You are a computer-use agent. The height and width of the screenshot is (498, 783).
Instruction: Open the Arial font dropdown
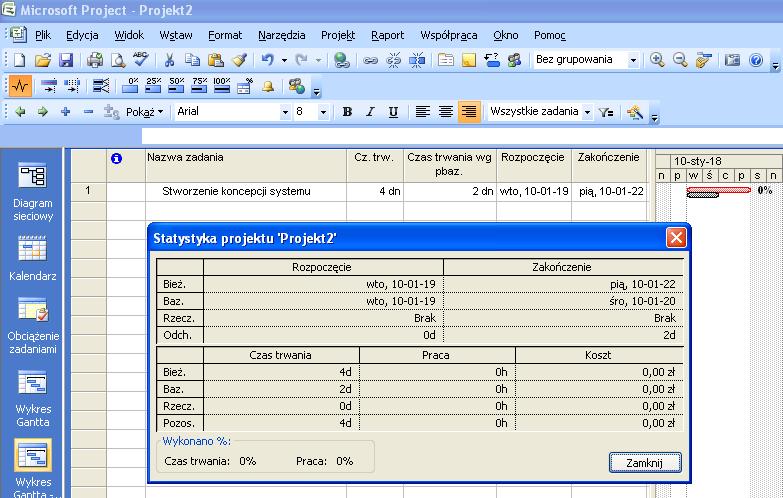pos(285,112)
